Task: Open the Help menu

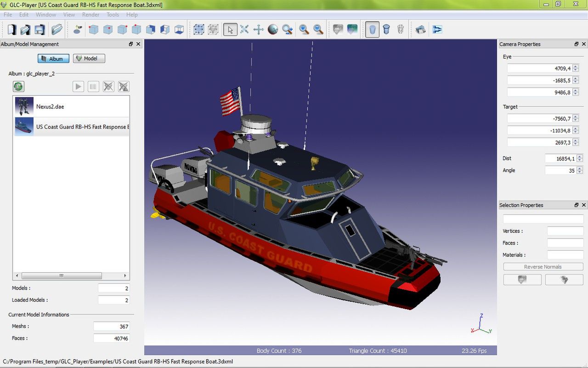Action: 132,15
